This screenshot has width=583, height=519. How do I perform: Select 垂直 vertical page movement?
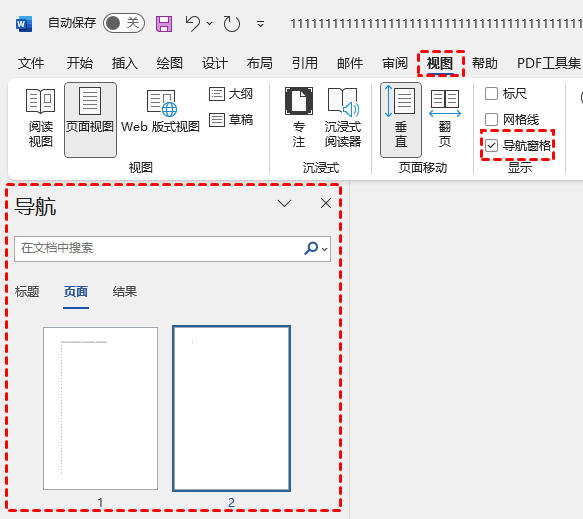point(401,120)
